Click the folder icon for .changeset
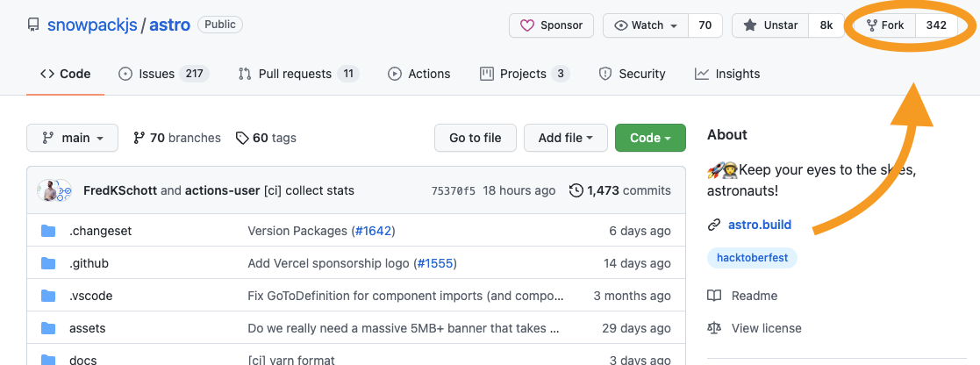980x365 pixels. coord(49,232)
